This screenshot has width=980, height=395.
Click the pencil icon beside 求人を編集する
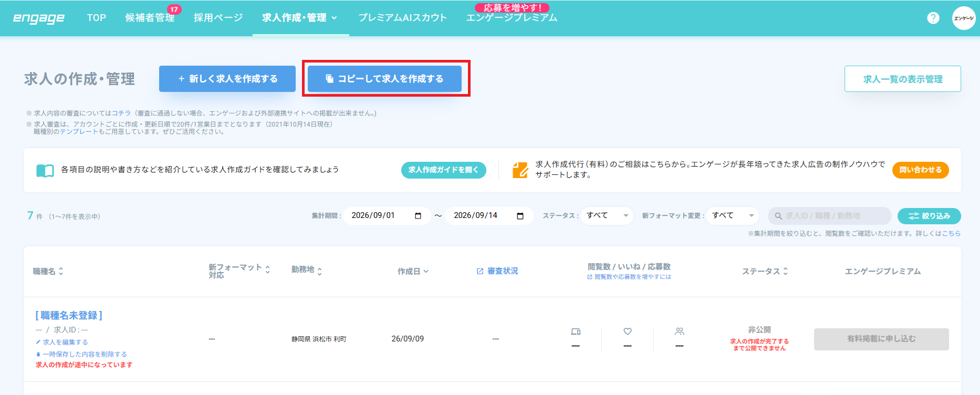(x=38, y=342)
